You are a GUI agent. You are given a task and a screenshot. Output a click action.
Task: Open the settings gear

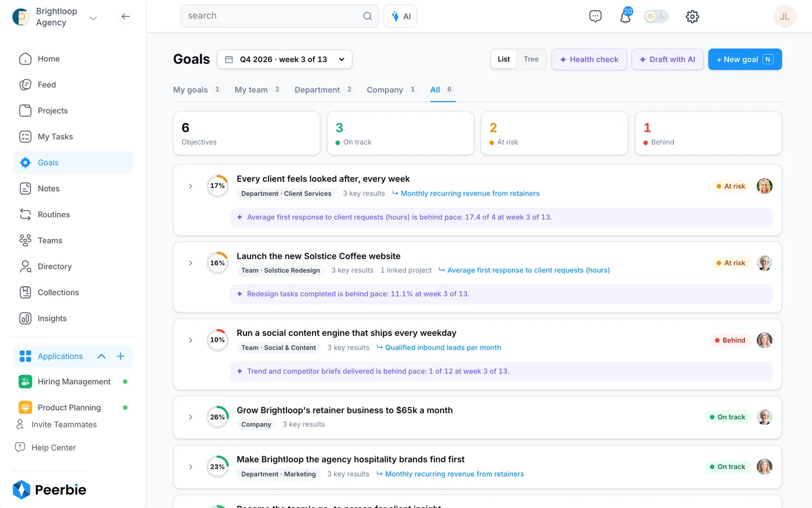point(692,16)
